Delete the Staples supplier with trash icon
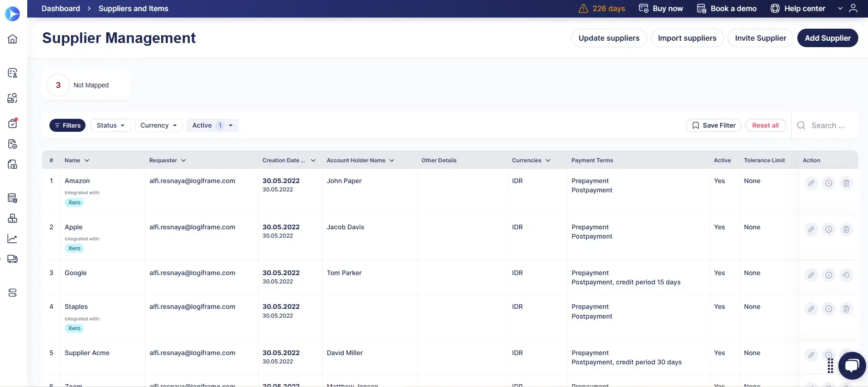Image resolution: width=868 pixels, height=387 pixels. click(846, 309)
